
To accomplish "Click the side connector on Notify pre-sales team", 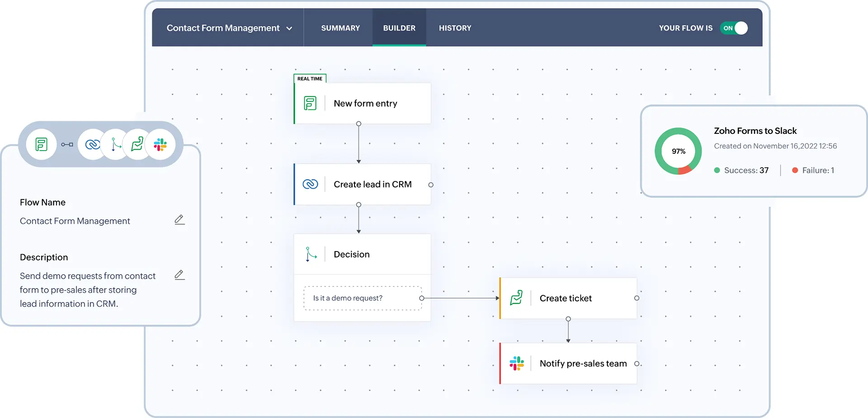I will (637, 364).
